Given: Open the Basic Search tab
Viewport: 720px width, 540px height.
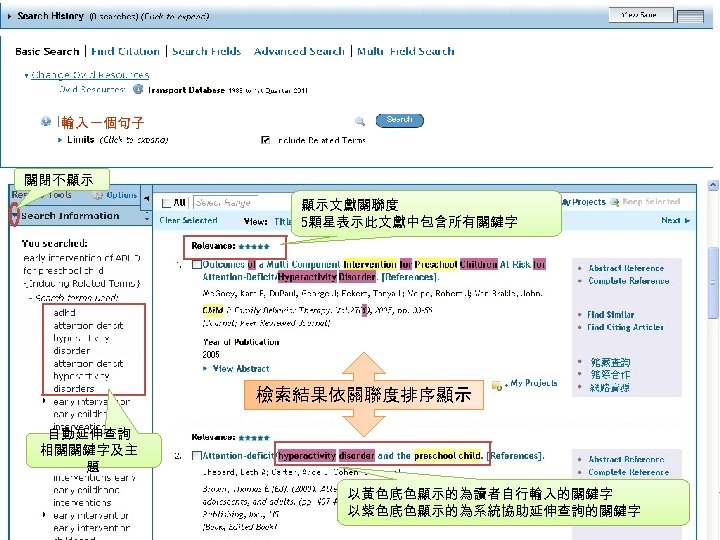Looking at the screenshot, I should click(x=47, y=51).
